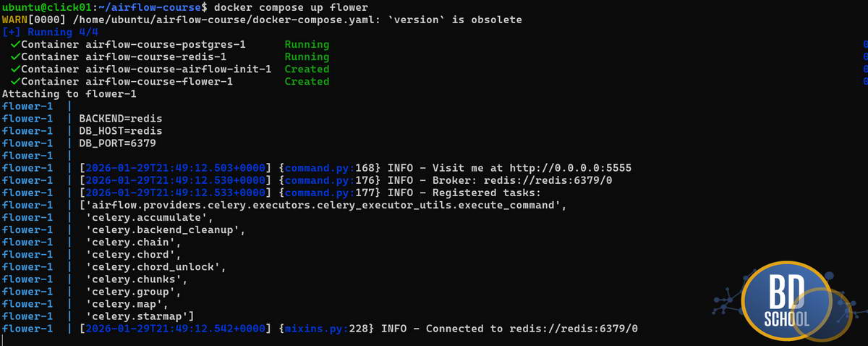Click the 'celery.chord_unlock' task entry
This screenshot has width=868, height=346.
pyautogui.click(x=156, y=267)
